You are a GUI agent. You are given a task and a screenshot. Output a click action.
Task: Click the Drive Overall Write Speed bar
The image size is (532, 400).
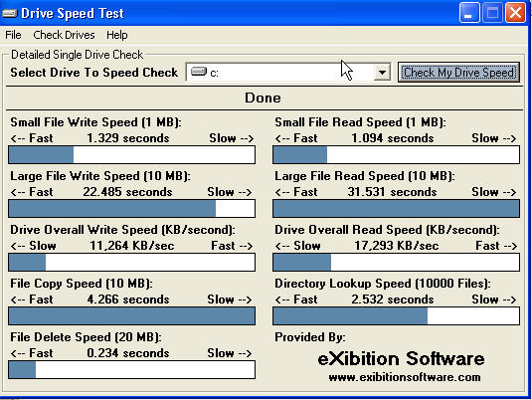131,262
